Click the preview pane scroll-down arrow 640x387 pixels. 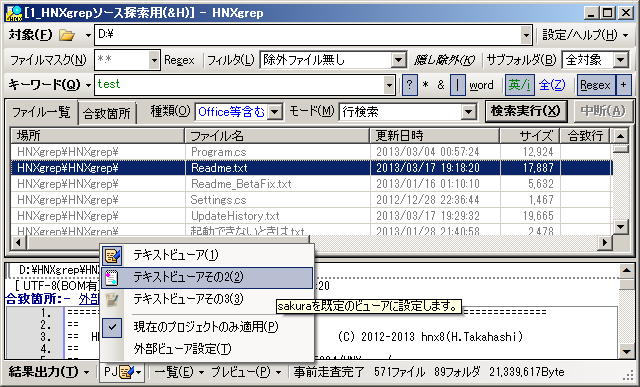(x=626, y=351)
